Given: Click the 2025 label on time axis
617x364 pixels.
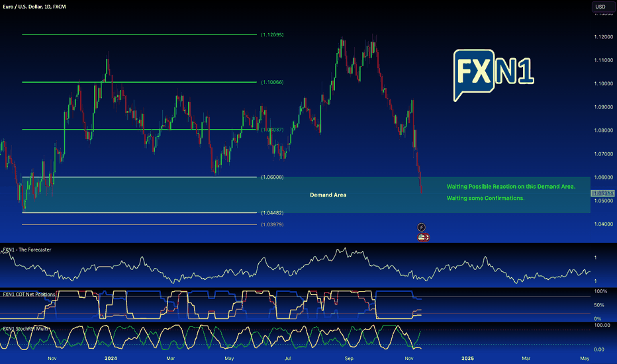Looking at the screenshot, I should [467, 359].
